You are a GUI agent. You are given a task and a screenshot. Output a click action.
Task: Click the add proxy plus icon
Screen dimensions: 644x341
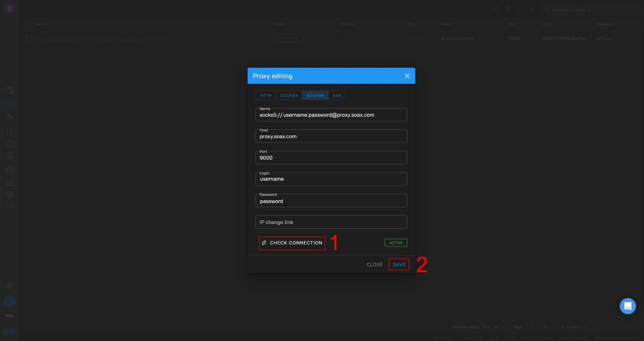[532, 9]
